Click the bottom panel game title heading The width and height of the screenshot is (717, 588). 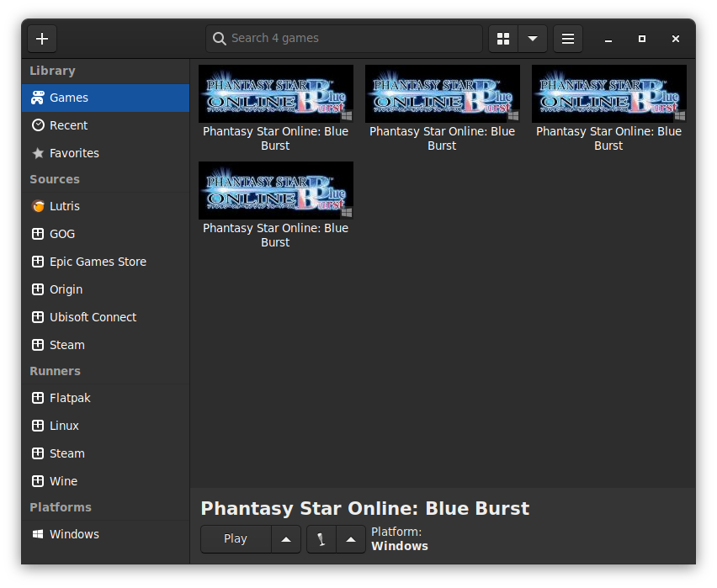point(365,508)
